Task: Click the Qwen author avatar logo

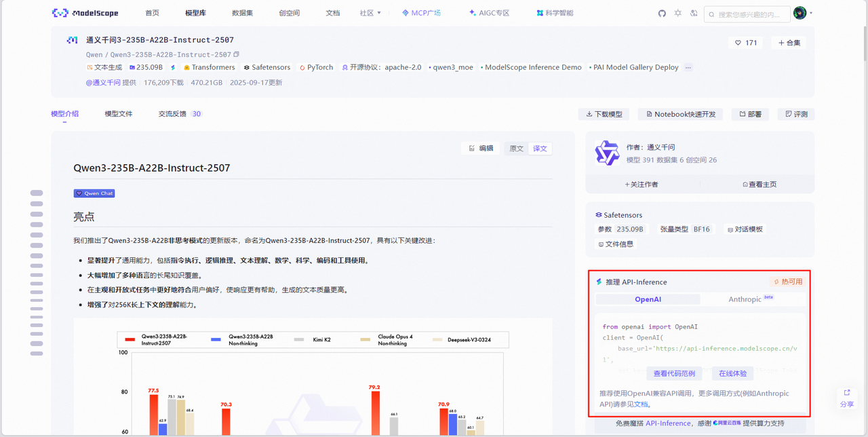Action: tap(607, 153)
